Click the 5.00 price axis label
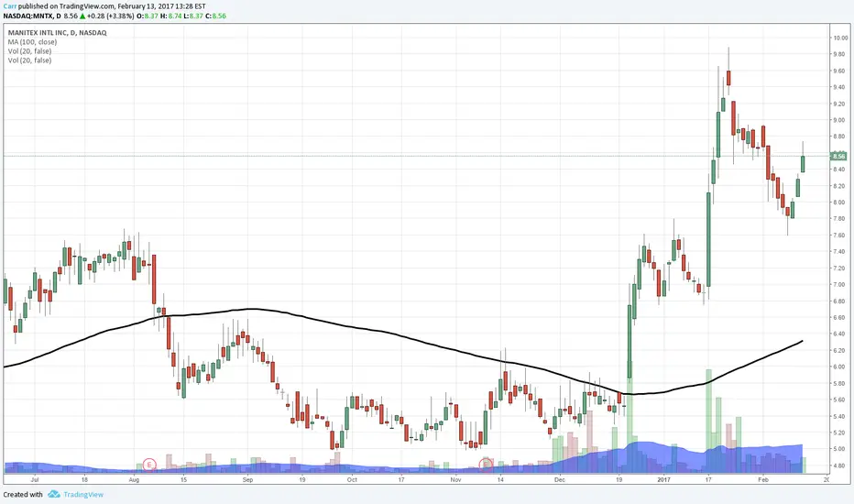Image resolution: width=854 pixels, height=504 pixels. (x=838, y=450)
